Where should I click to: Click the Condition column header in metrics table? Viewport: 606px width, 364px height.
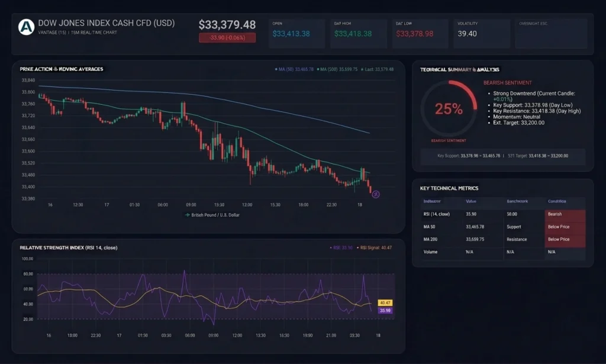tap(557, 201)
